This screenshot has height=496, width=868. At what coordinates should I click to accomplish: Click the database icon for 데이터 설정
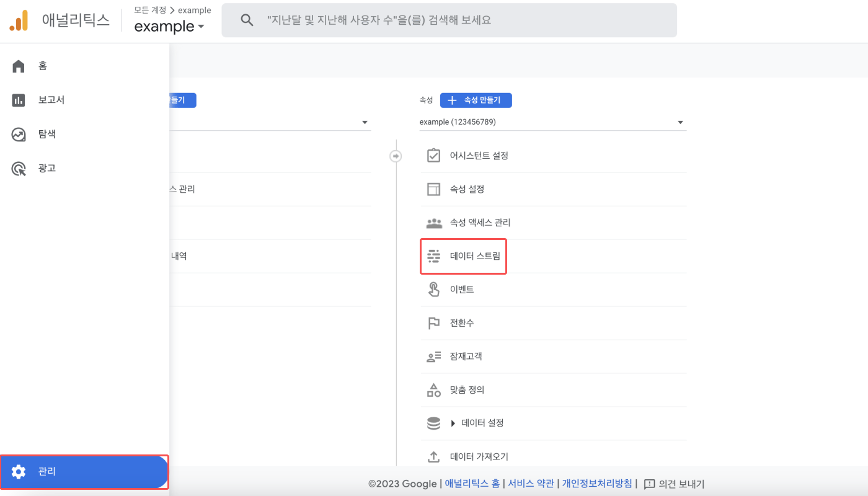coord(434,423)
